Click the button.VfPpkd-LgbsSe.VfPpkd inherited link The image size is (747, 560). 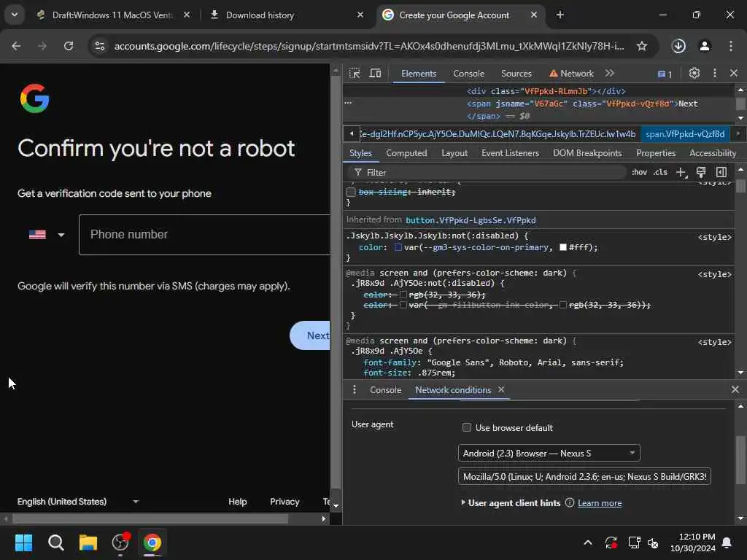[471, 220]
